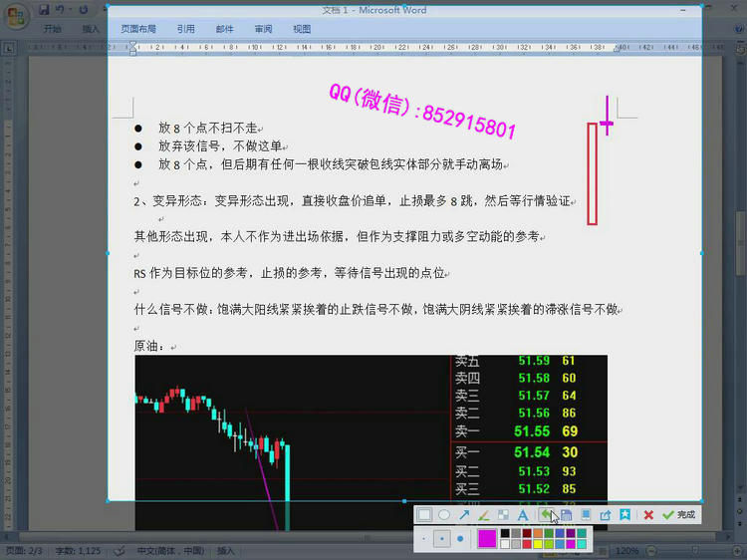This screenshot has height=560, width=747.
Task: Save the screenshot with floppy icon
Action: coord(566,515)
